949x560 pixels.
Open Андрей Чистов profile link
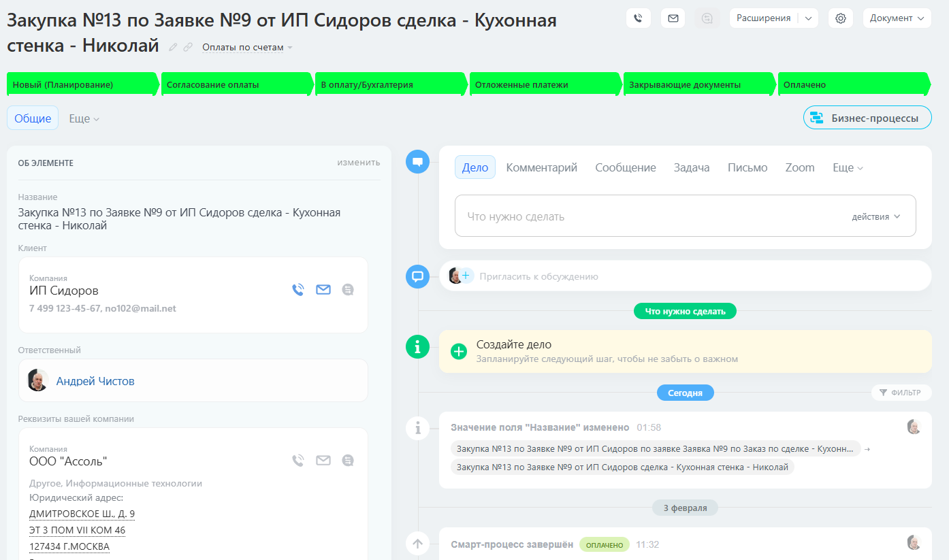click(95, 381)
